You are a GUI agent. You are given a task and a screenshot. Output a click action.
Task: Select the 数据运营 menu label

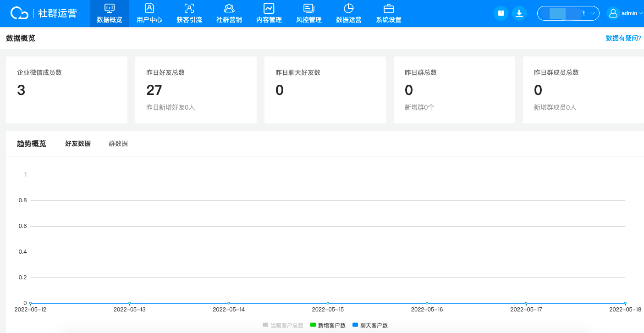[x=349, y=20]
